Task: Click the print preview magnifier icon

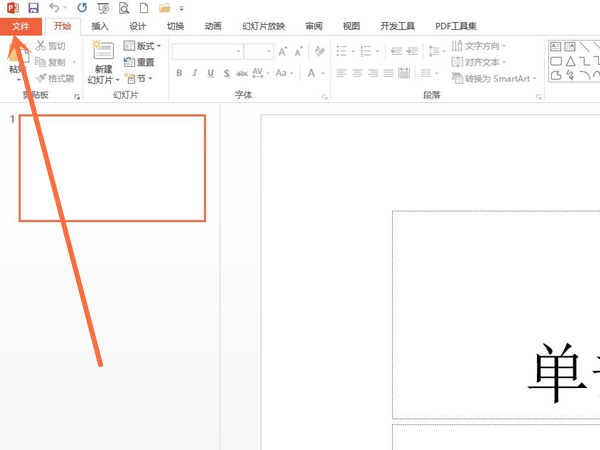Action: click(x=124, y=8)
